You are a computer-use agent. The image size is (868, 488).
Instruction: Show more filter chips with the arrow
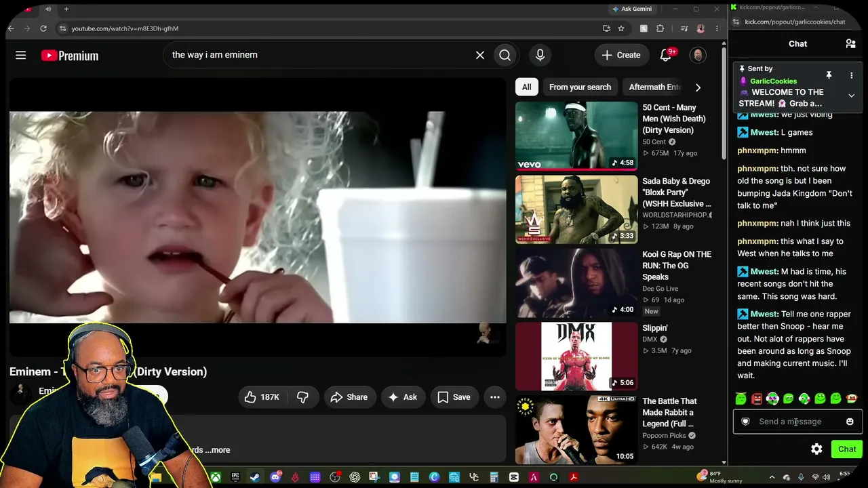tap(698, 87)
